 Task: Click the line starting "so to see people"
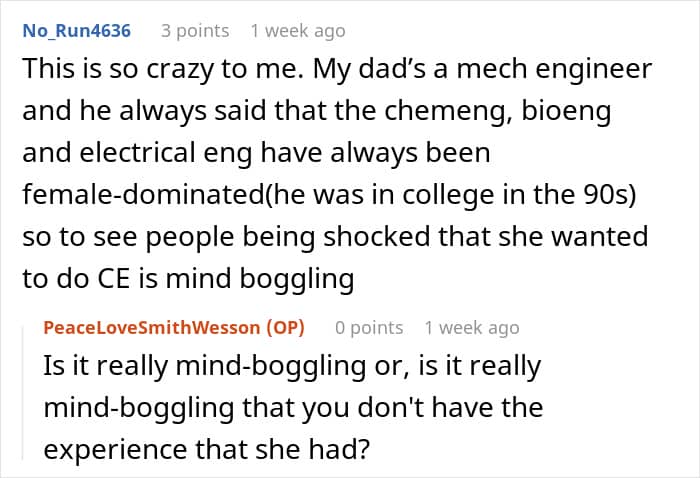(335, 237)
